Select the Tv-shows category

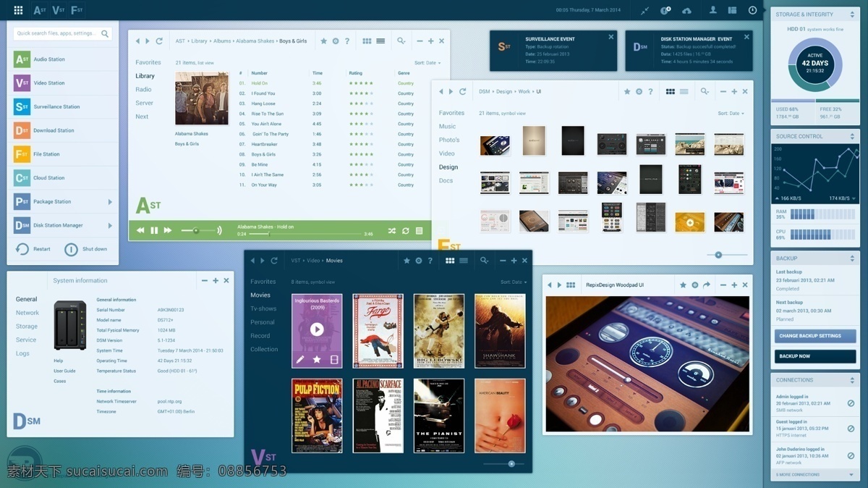click(x=263, y=308)
